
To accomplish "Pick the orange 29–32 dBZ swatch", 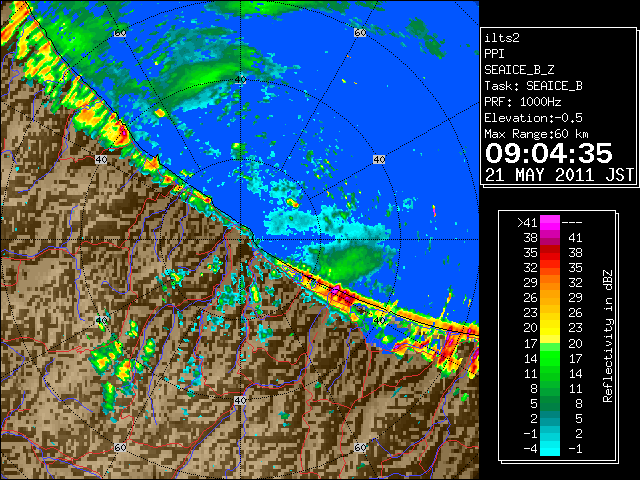I will (x=550, y=283).
